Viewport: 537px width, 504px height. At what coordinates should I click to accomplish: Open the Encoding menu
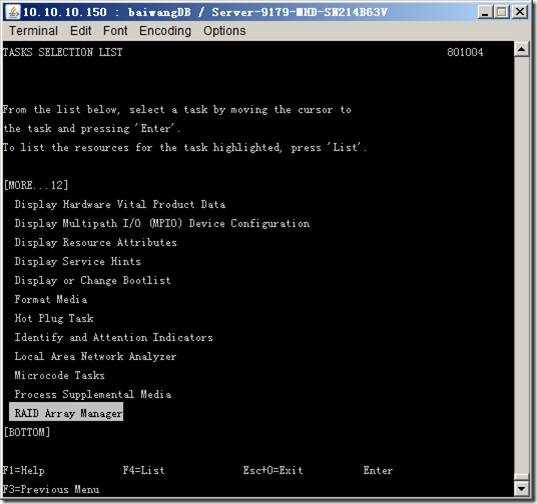tap(165, 31)
